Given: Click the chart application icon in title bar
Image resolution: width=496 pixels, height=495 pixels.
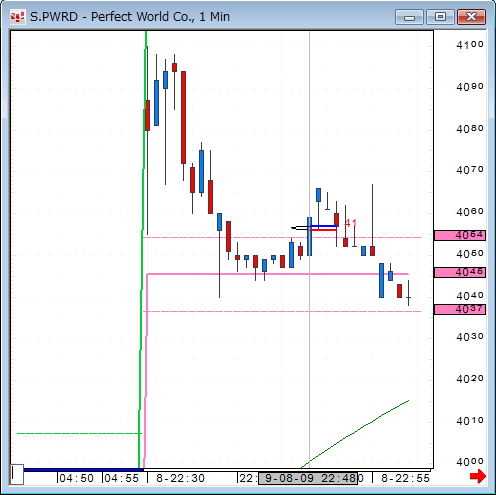Looking at the screenshot, I should [18, 16].
